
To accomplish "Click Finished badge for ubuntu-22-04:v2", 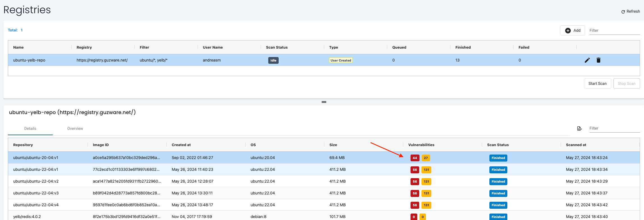I will 498,182.
